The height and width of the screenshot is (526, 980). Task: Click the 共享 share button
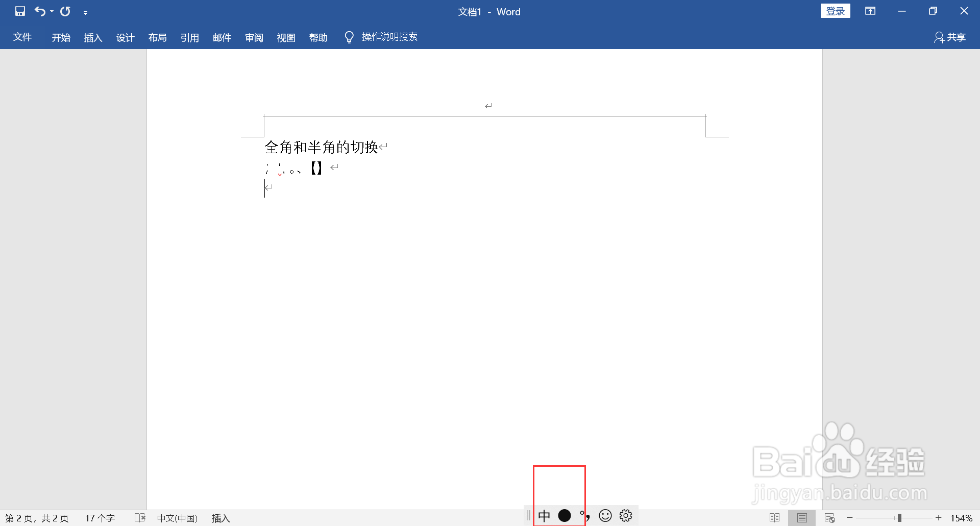[x=950, y=37]
